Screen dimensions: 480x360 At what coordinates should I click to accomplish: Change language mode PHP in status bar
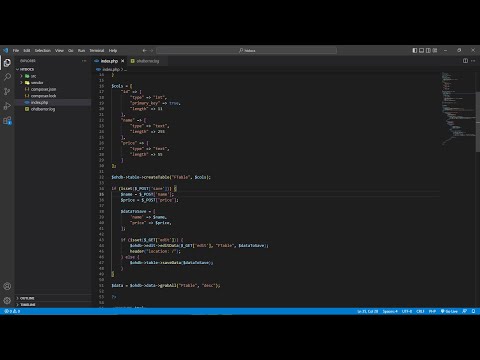[432, 311]
